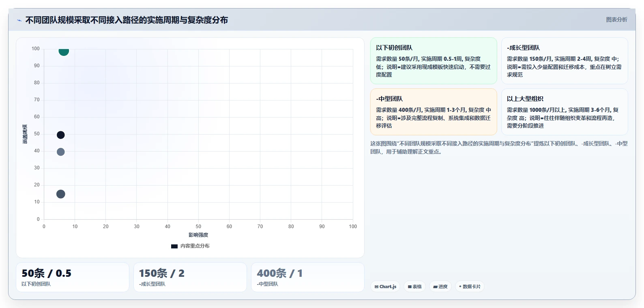Screen dimensions: 644x308
Task: Click the 150条 / 2 stat card
Action: pyautogui.click(x=190, y=277)
